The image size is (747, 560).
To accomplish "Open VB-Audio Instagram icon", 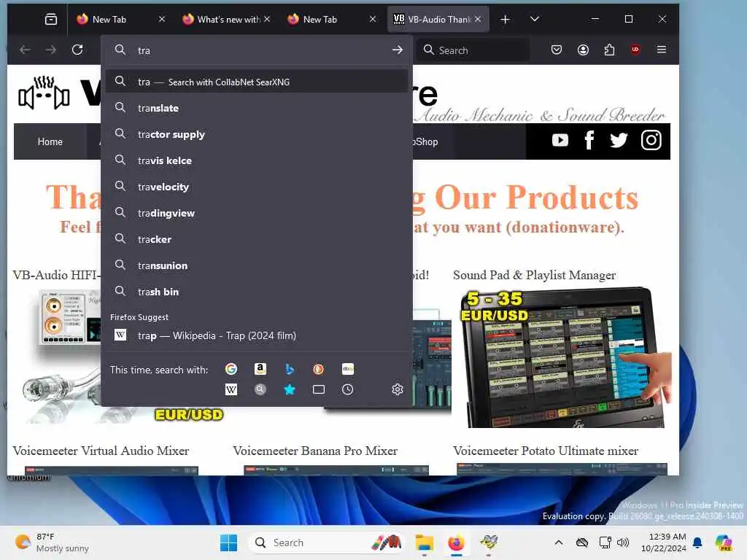I will pyautogui.click(x=651, y=140).
